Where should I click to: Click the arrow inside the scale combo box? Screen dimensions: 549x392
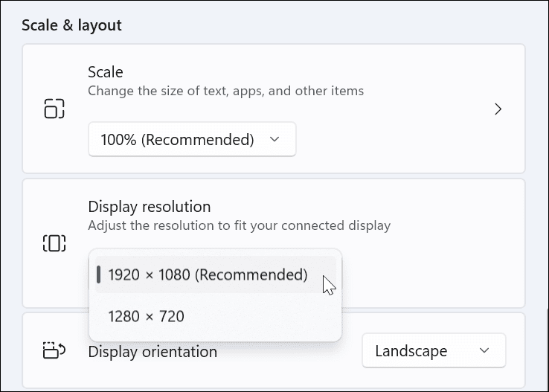(x=274, y=139)
